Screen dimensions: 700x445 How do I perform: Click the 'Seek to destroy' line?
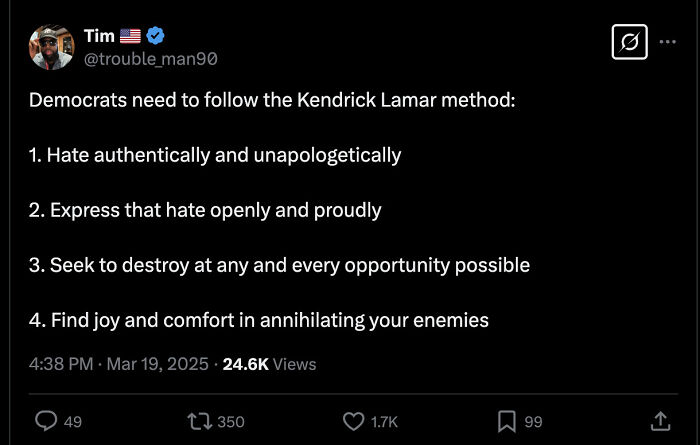click(279, 265)
